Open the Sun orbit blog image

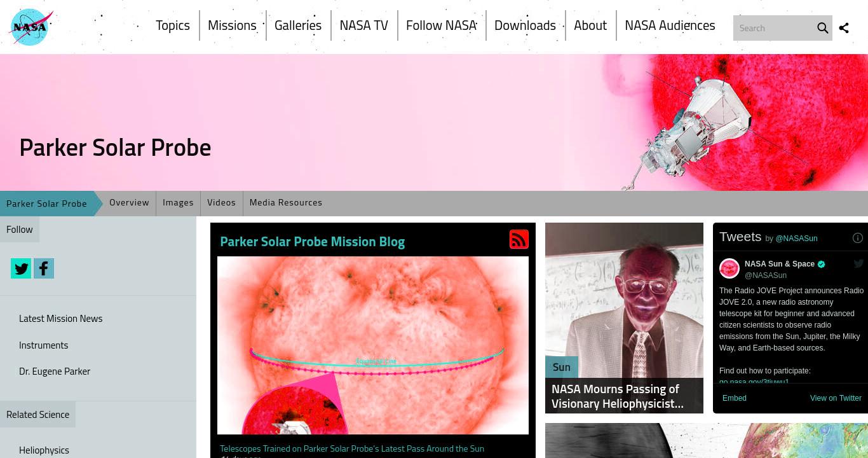click(x=373, y=345)
